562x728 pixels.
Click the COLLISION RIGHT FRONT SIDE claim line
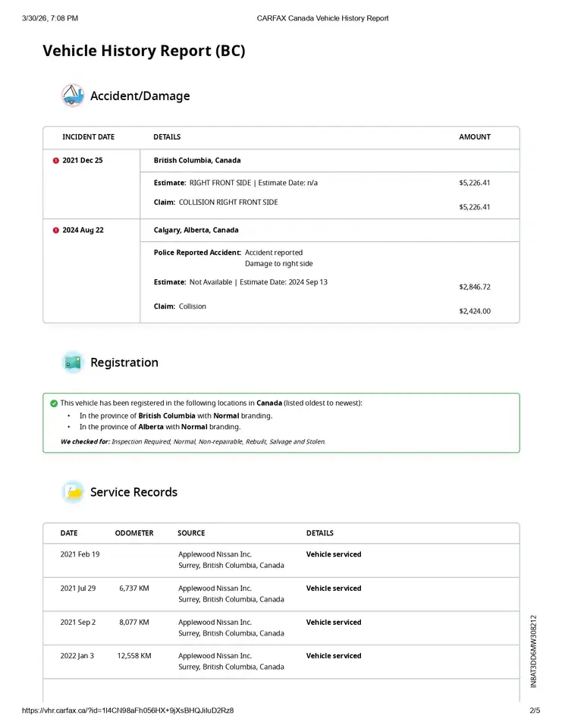pos(215,202)
